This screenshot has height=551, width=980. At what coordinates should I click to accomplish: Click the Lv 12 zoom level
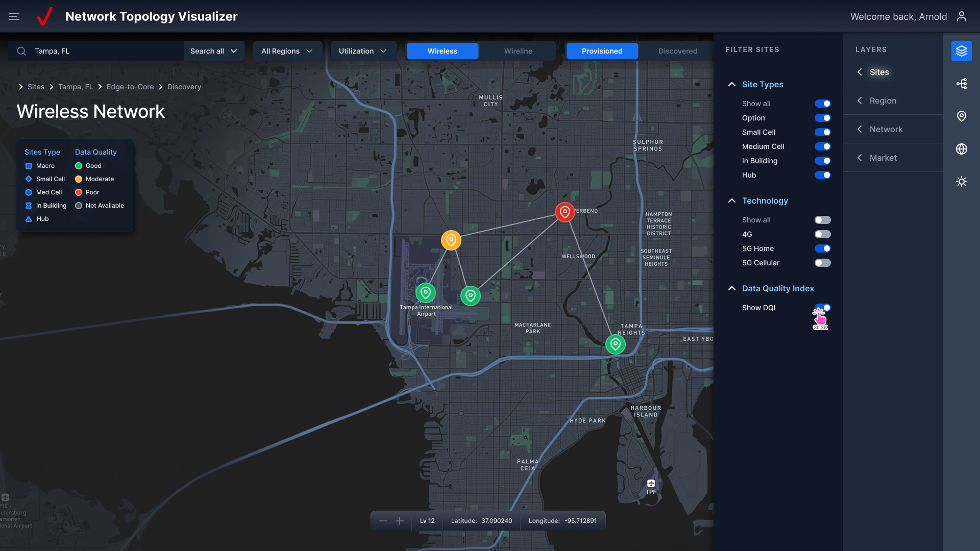click(427, 521)
